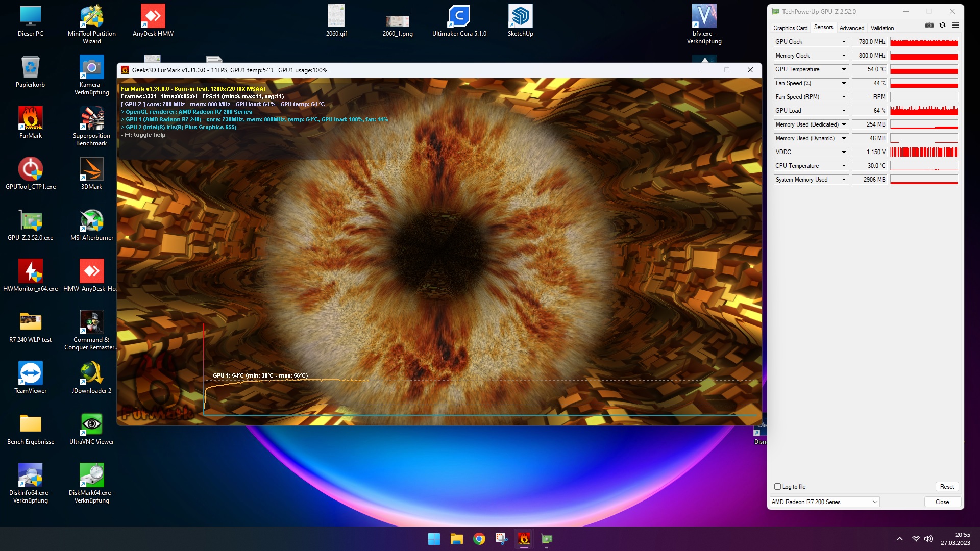The height and width of the screenshot is (551, 980).
Task: Switch to the Advanced tab
Action: (851, 28)
